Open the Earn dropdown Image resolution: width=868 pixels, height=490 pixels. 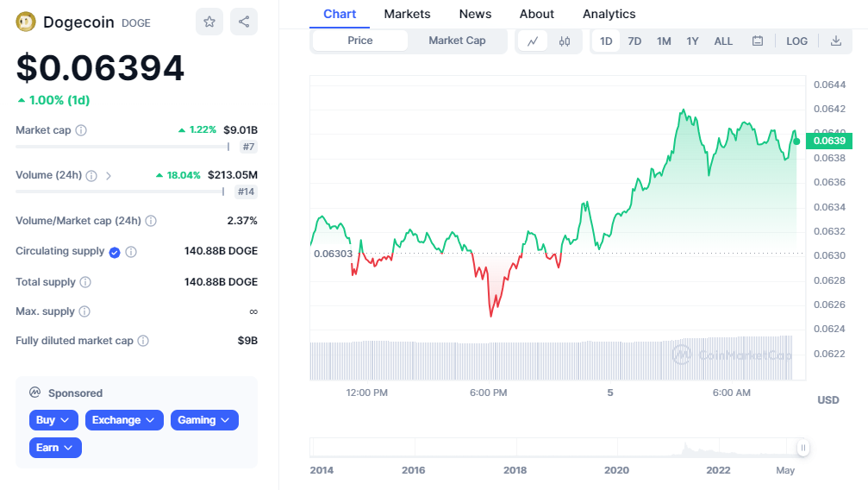point(55,448)
